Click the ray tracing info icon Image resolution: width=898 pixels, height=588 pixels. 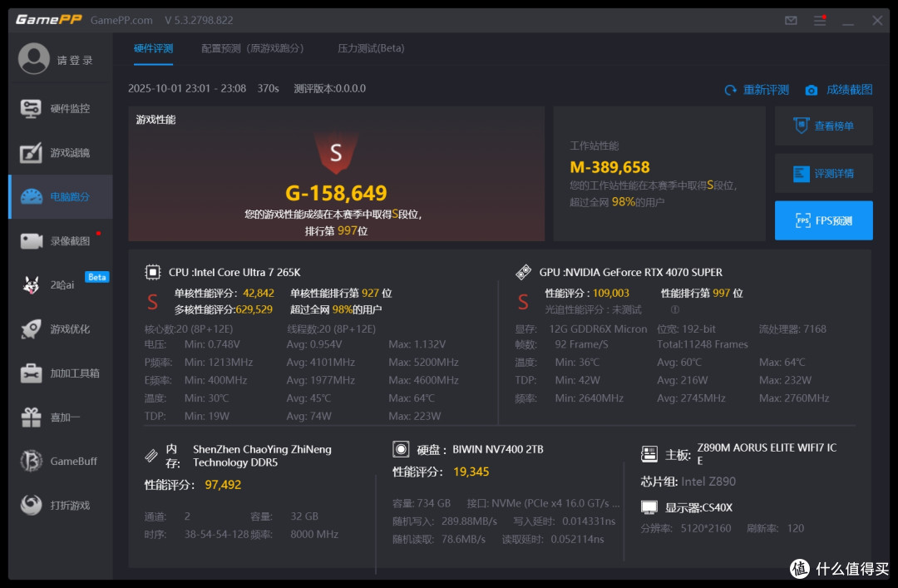pyautogui.click(x=674, y=309)
